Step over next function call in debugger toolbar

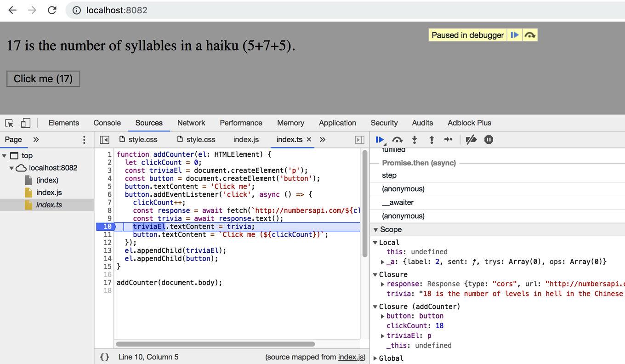pos(398,140)
